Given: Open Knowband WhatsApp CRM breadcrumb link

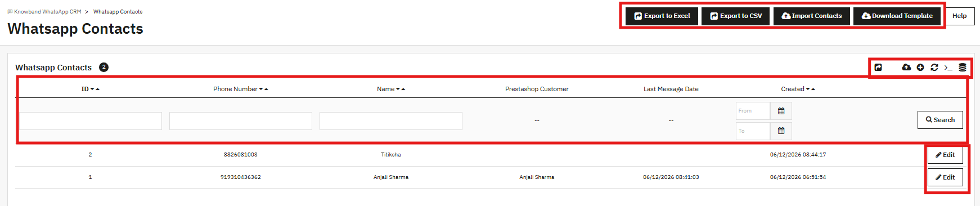Looking at the screenshot, I should click(x=44, y=11).
